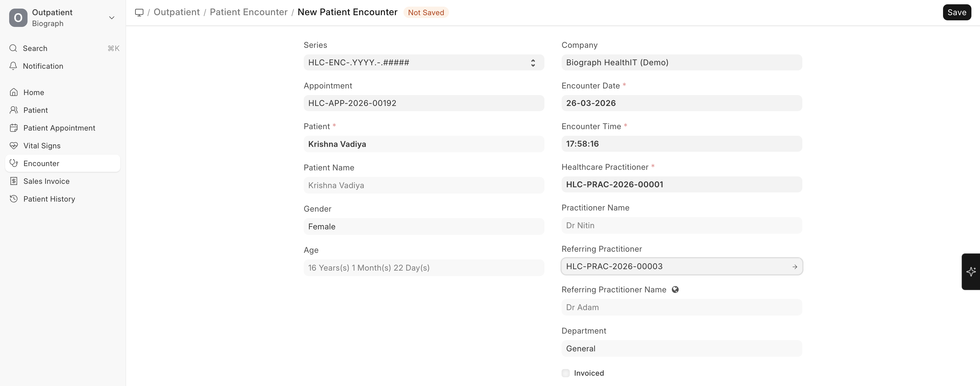The width and height of the screenshot is (980, 386).
Task: Tick the Invoiced checkbox
Action: (566, 373)
